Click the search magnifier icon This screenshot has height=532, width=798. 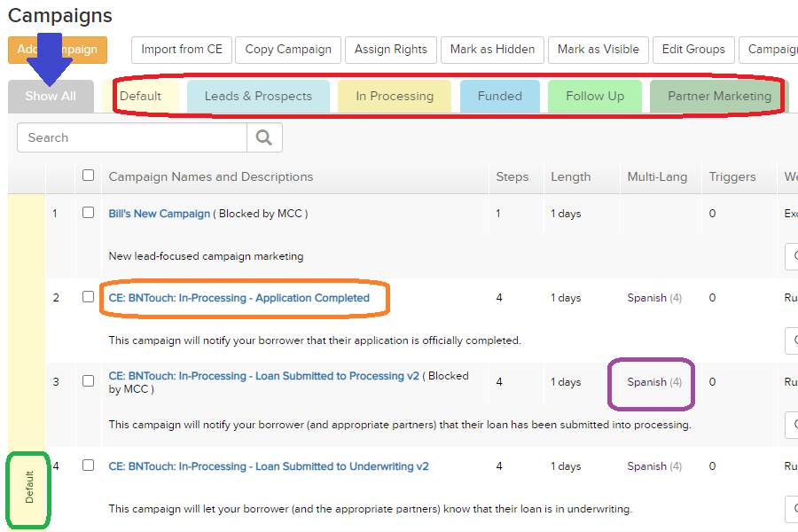264,137
